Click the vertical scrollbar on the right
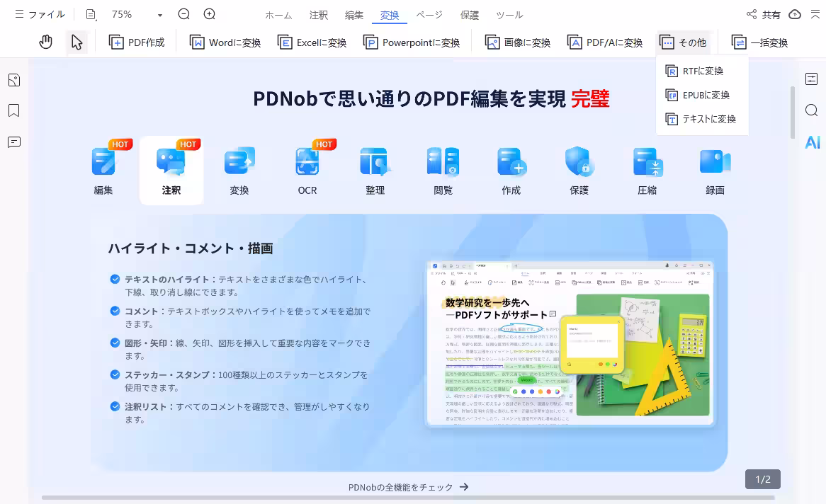This screenshot has width=826, height=504. point(793,112)
